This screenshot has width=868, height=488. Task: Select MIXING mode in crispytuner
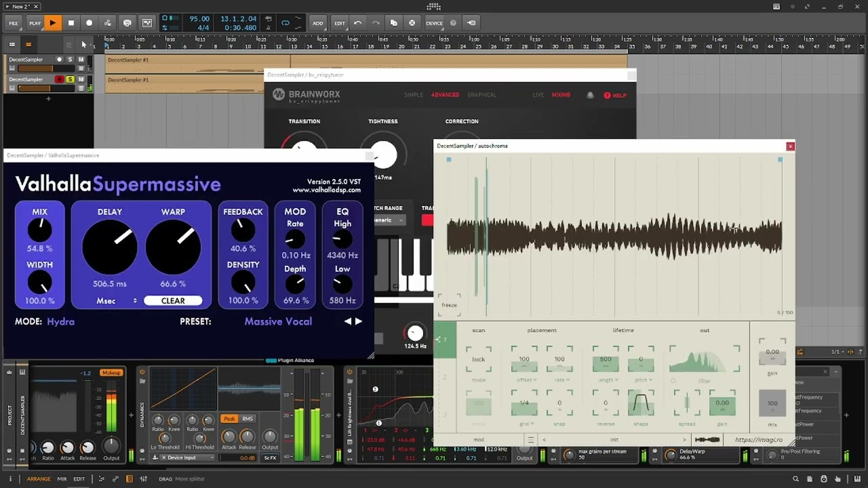pos(561,95)
